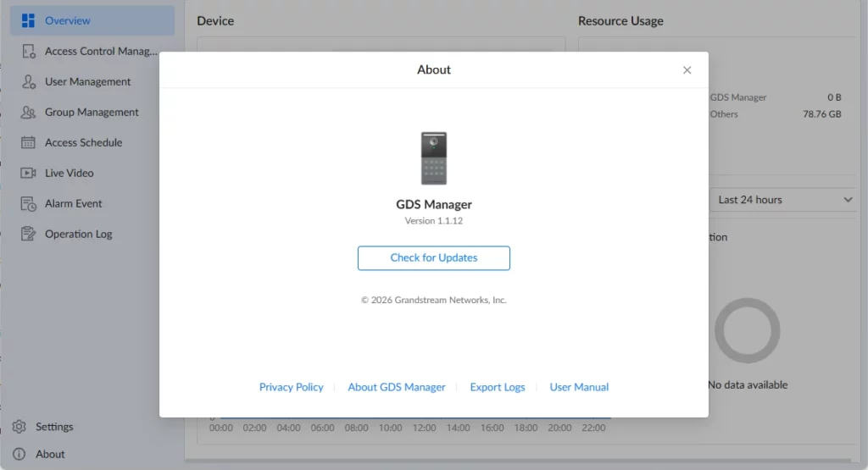This screenshot has width=868, height=470.
Task: Click the No data available text
Action: 748,384
